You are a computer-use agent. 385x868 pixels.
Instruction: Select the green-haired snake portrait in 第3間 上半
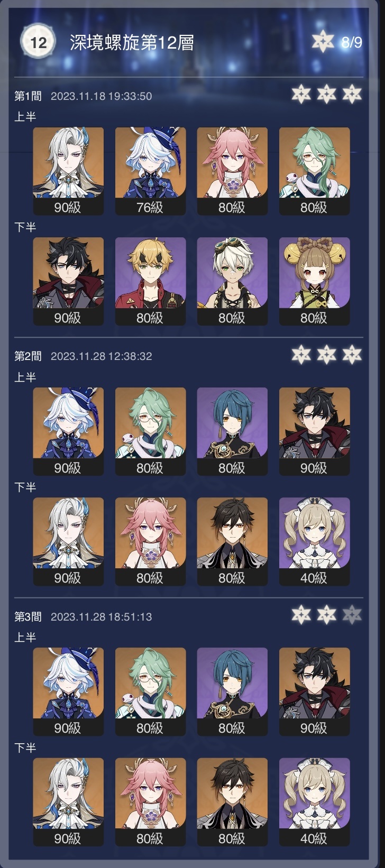150,691
